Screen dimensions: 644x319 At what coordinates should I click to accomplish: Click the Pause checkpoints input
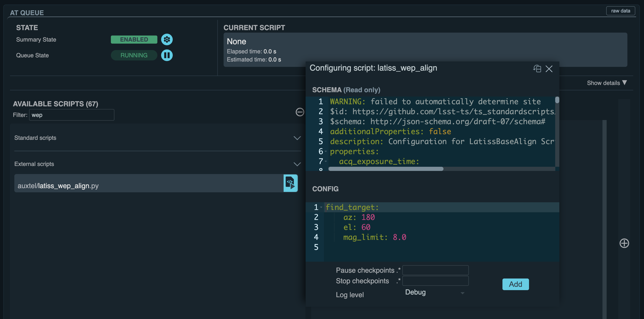point(435,270)
